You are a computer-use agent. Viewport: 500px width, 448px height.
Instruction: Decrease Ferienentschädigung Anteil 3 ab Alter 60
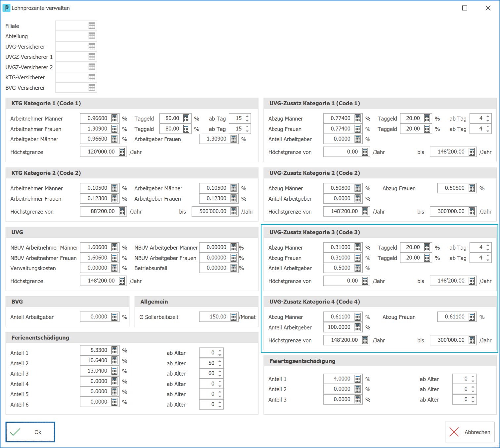(220, 376)
